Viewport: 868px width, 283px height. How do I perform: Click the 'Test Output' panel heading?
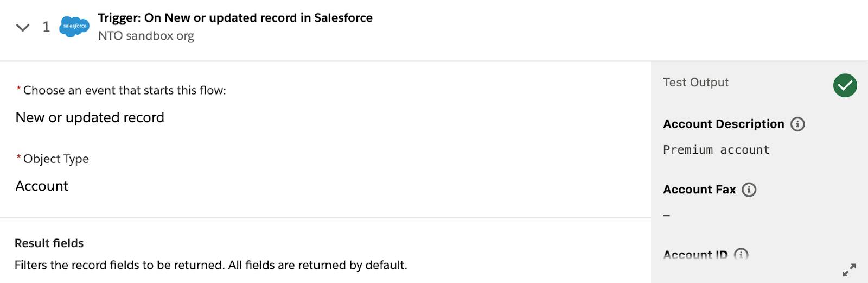pyautogui.click(x=695, y=83)
